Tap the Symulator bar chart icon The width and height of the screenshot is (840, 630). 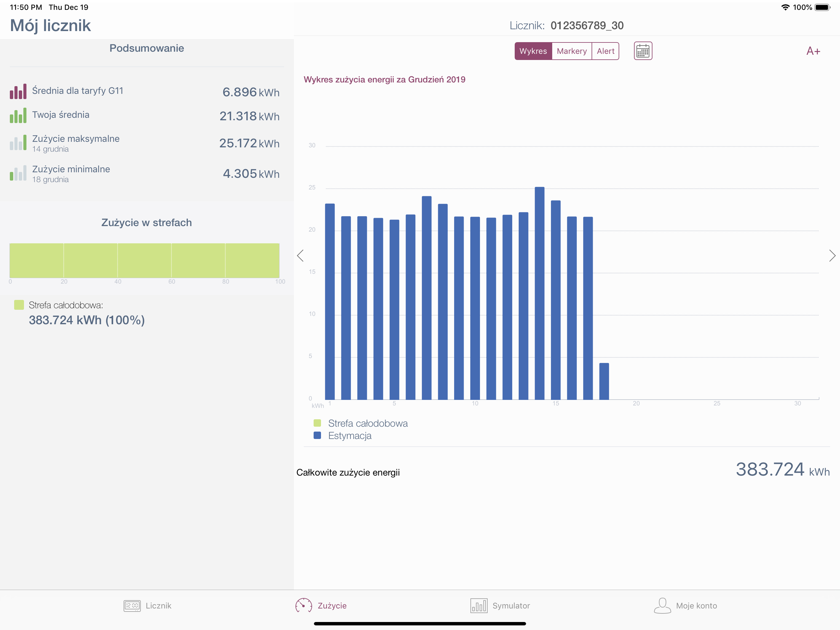pos(478,606)
